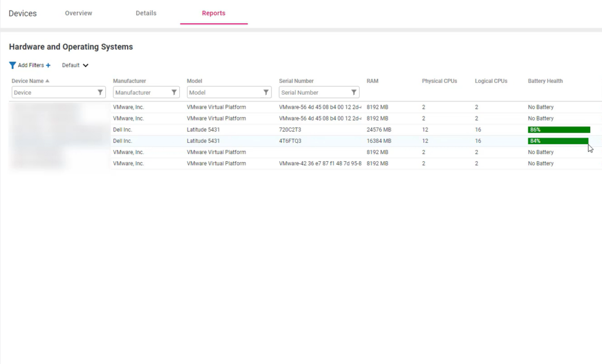Click the blue plus icon beside Add Filters
The image size is (602, 364).
tap(48, 65)
